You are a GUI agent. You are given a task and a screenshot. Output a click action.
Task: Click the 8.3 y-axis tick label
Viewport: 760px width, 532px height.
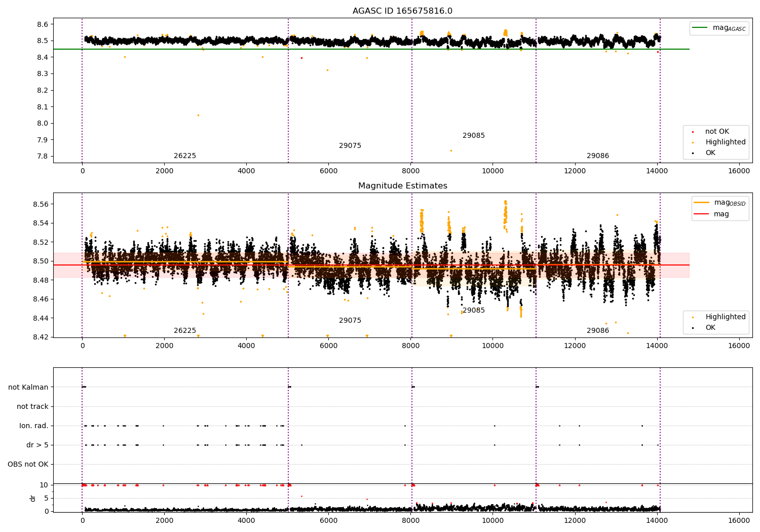pyautogui.click(x=43, y=74)
